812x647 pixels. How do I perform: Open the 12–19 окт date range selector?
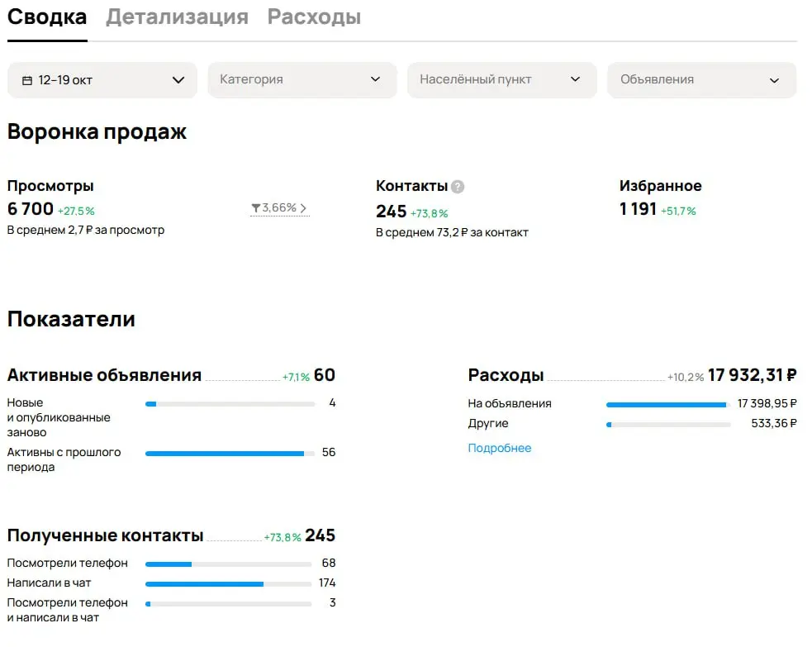[102, 79]
